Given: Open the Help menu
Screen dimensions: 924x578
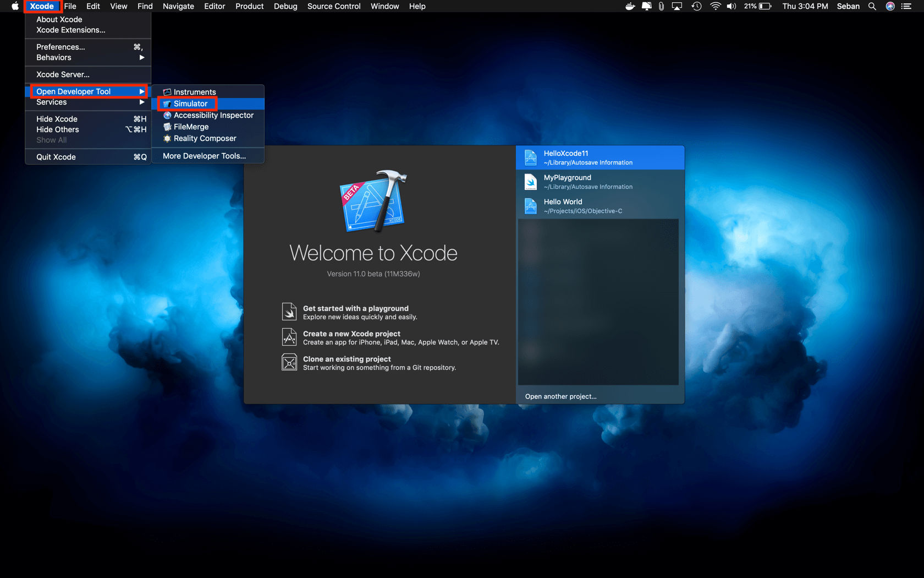Looking at the screenshot, I should (417, 6).
